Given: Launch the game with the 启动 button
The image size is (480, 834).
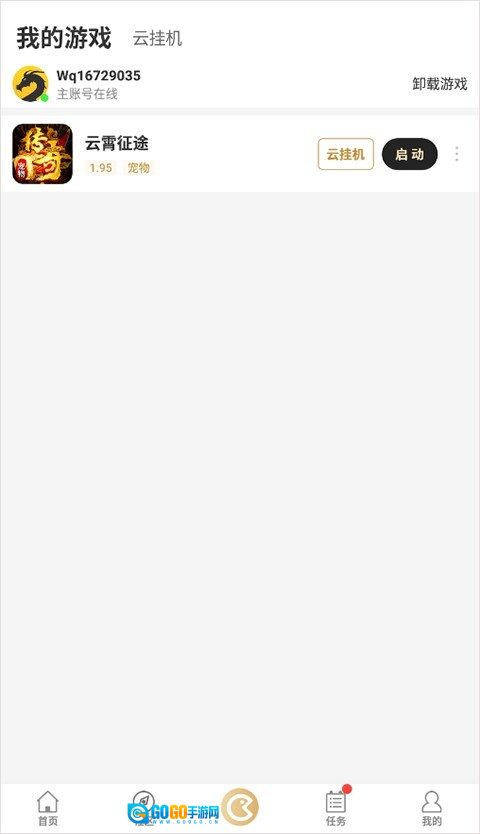Looking at the screenshot, I should 410,154.
